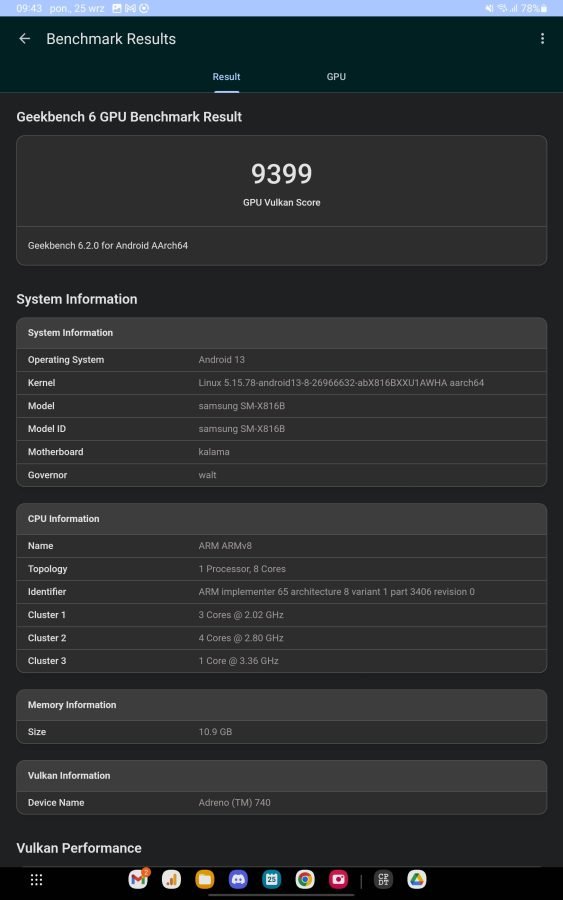Open the red camera app icon

pos(338,879)
